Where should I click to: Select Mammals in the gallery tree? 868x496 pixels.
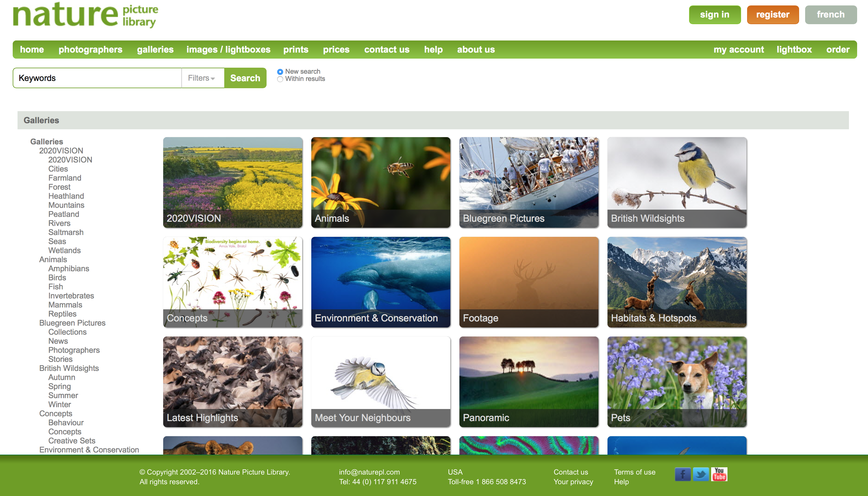(x=65, y=305)
